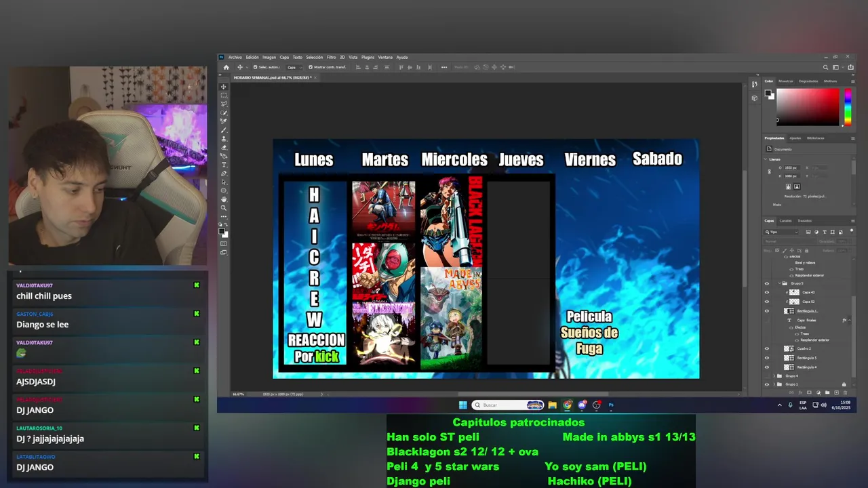
Task: Expand the Grupo 1 layer group
Action: [774, 384]
